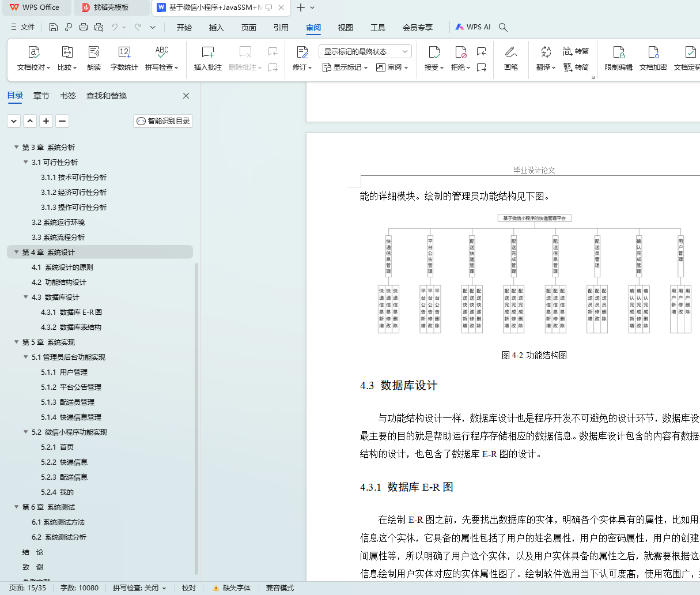Click the Undo arrow icon
The image size is (700, 595).
tap(115, 27)
